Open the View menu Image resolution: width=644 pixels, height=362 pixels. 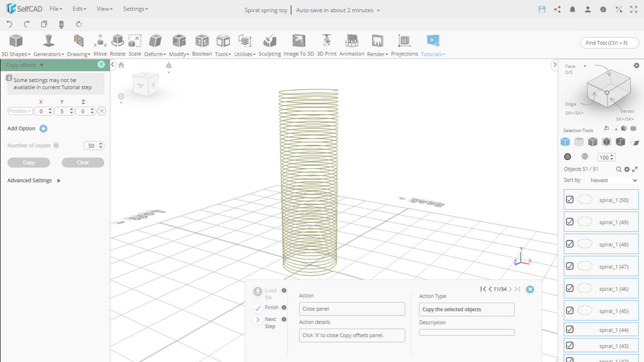(104, 9)
